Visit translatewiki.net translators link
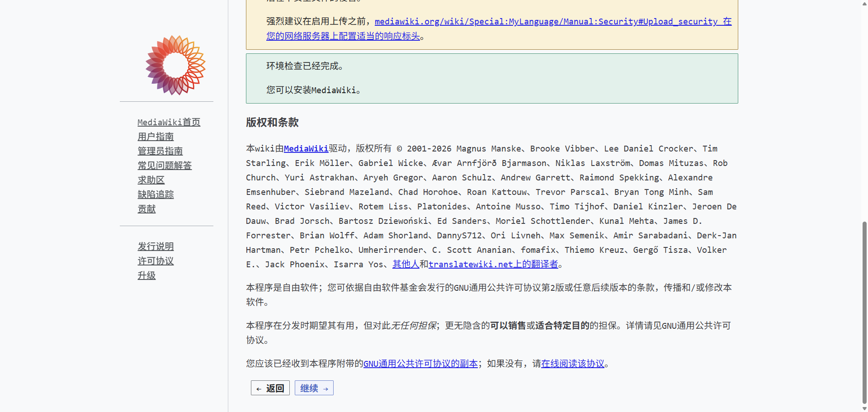The image size is (868, 412). click(x=493, y=265)
